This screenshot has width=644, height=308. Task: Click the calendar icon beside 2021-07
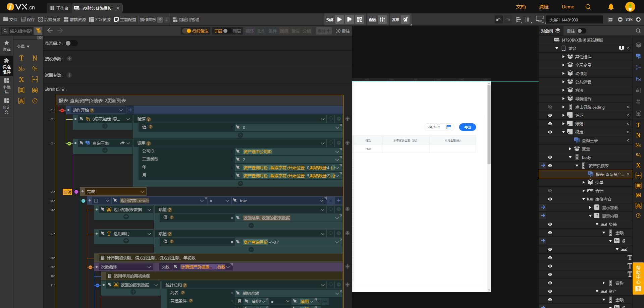coord(449,127)
